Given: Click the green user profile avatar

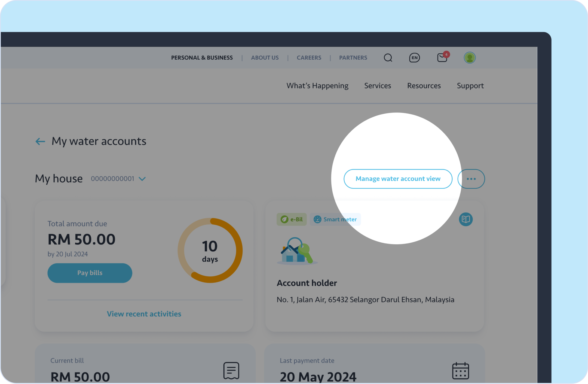Looking at the screenshot, I should [x=470, y=58].
